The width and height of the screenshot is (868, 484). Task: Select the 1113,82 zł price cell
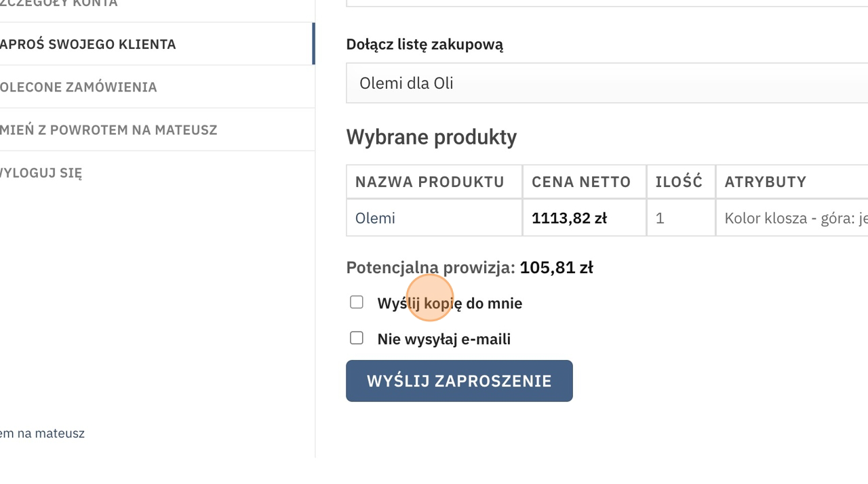coord(569,218)
